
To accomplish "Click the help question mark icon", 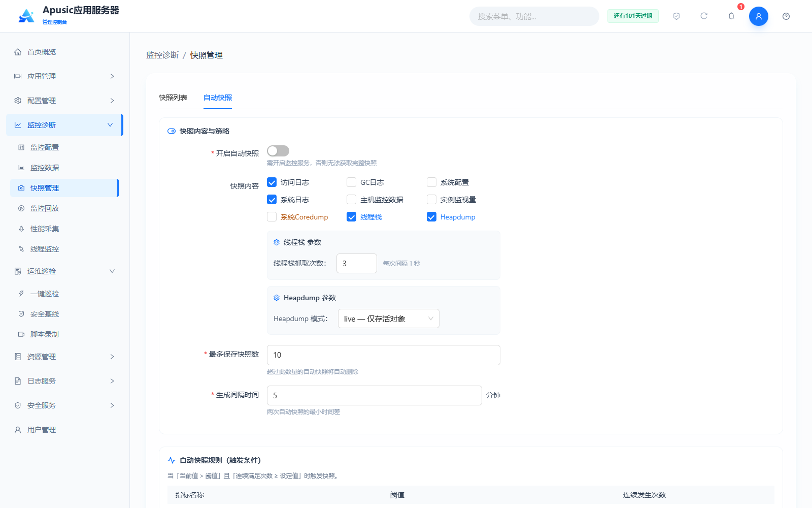I will (786, 16).
